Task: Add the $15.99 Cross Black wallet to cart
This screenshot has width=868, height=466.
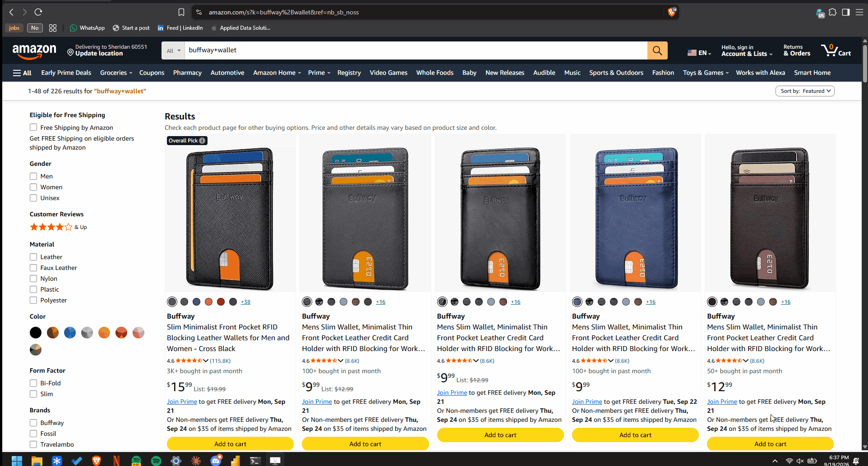Action: click(x=230, y=444)
